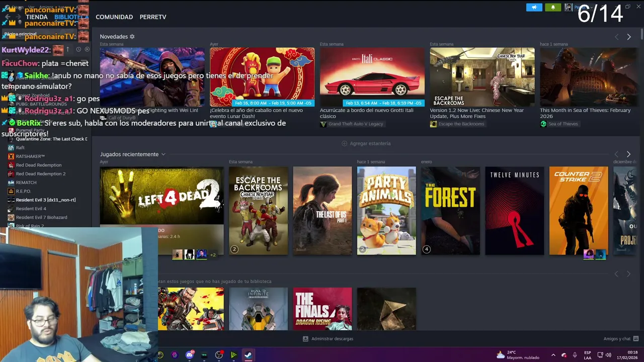Click the friend avatars on the Counter-Strike 2 card

(594, 255)
